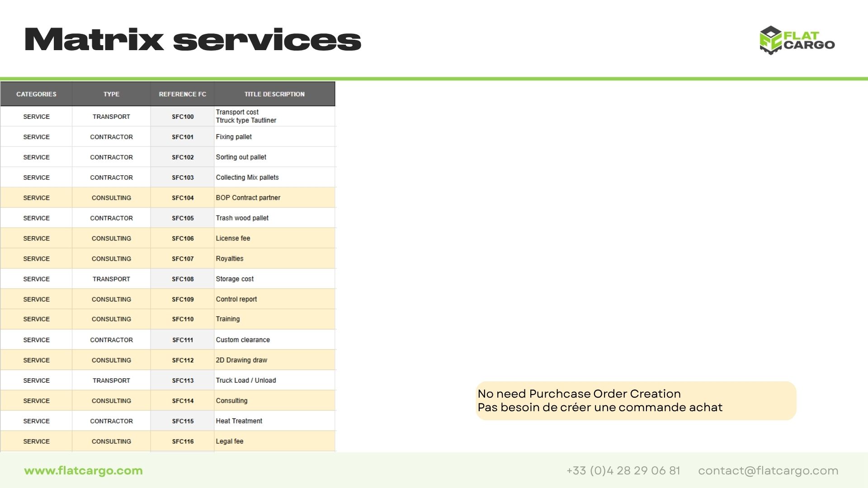Click the +33 phone number in footer

pos(623,470)
